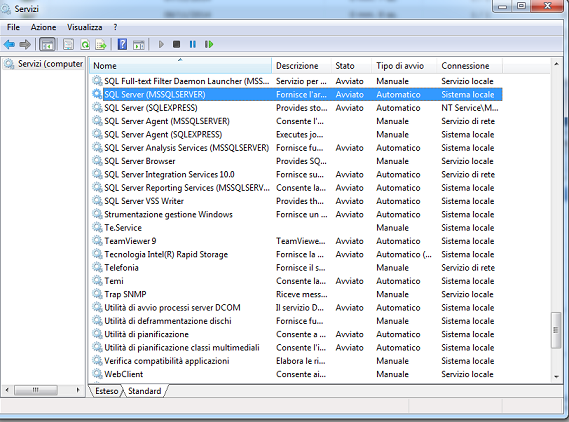Image resolution: width=569 pixels, height=422 pixels.
Task: Switch to the Standard tab
Action: click(144, 391)
